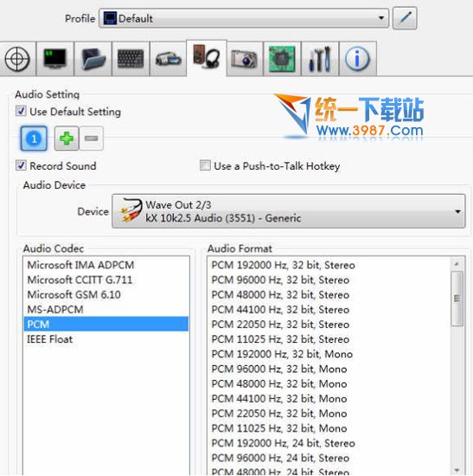Viewport: 473px width, 476px height.
Task: Open the crosshair target settings tab
Action: coord(17,59)
